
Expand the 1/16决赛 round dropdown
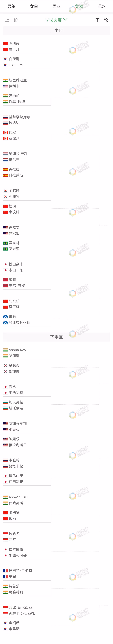click(x=56, y=20)
